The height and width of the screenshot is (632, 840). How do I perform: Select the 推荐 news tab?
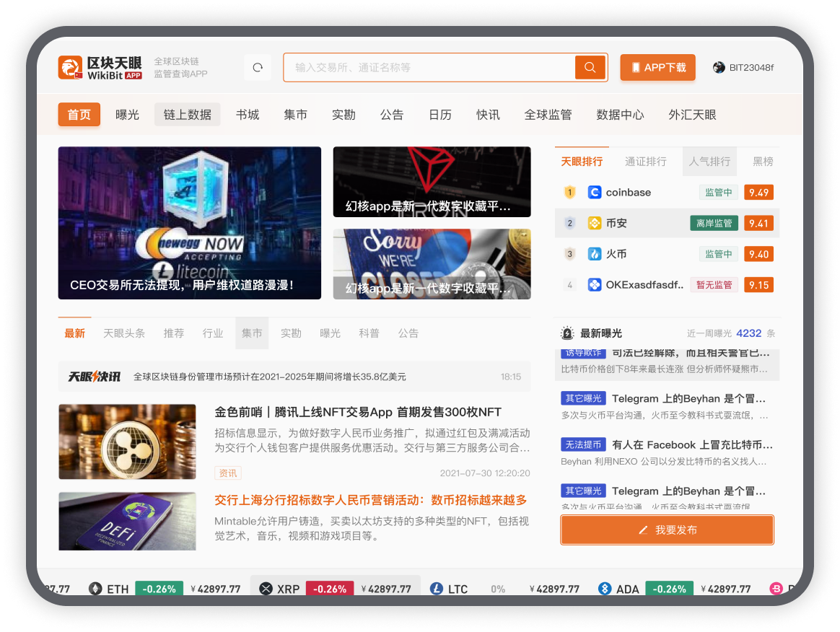coord(174,333)
